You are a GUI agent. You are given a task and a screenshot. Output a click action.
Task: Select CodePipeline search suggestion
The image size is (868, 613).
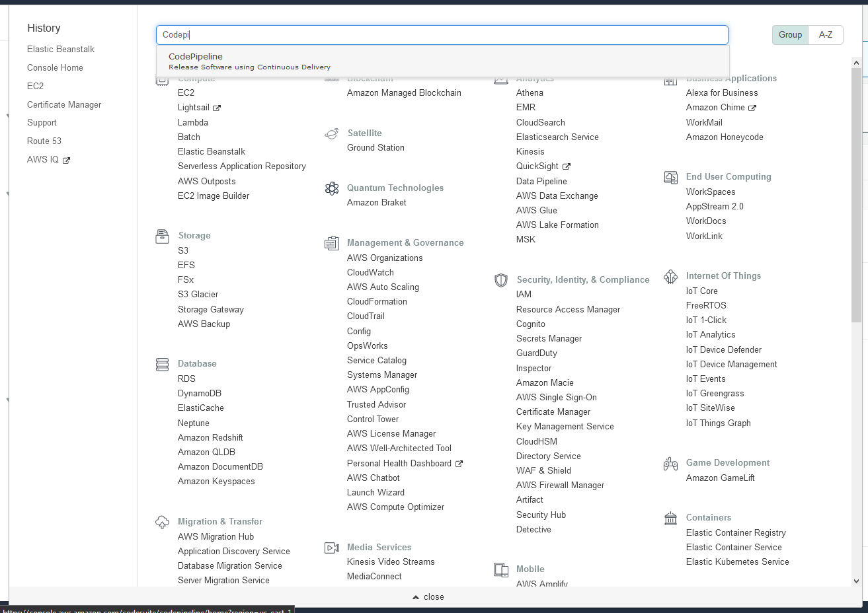443,61
